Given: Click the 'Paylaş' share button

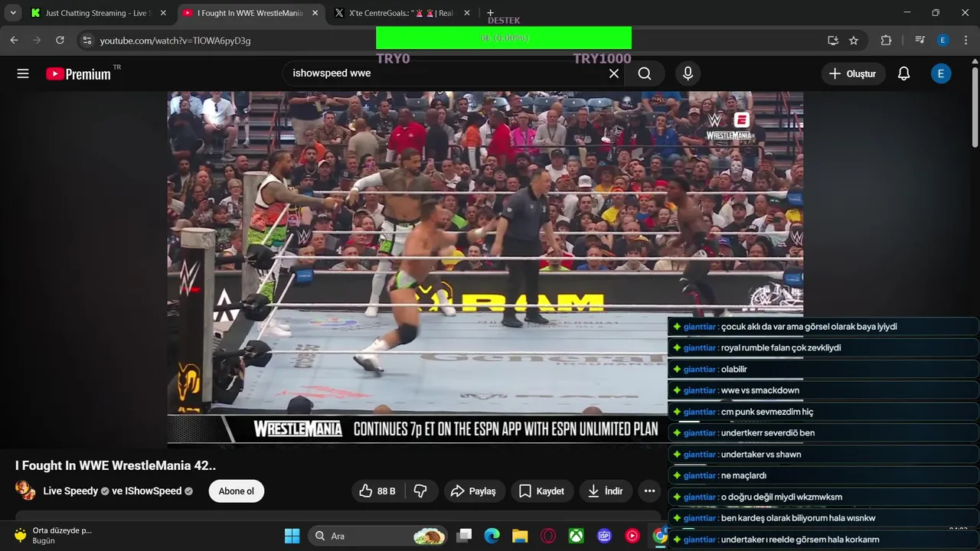Looking at the screenshot, I should 473,491.
